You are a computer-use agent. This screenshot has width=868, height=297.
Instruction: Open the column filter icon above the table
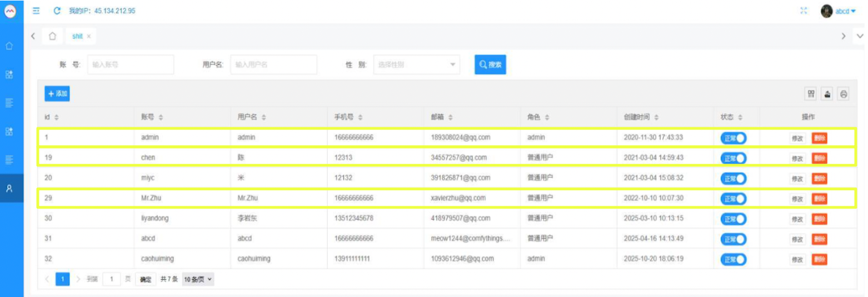click(x=811, y=94)
